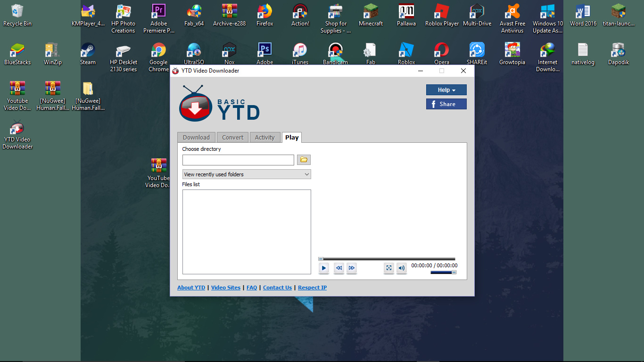Click the volume level slider

(x=443, y=272)
